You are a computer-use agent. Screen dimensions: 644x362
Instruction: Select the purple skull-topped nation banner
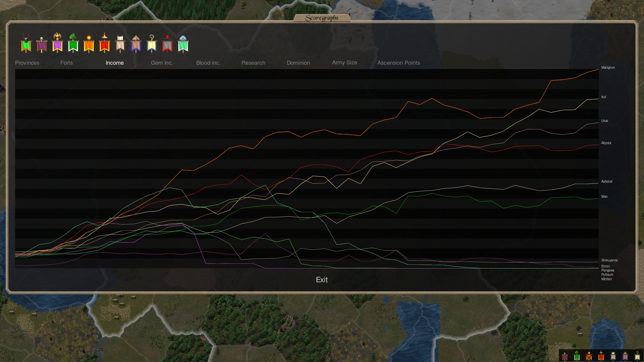point(42,45)
